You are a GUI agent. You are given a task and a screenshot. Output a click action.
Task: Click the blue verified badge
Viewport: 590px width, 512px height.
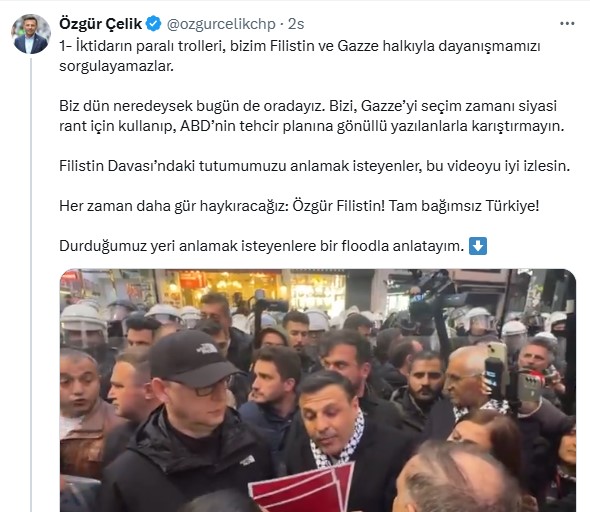point(154,24)
